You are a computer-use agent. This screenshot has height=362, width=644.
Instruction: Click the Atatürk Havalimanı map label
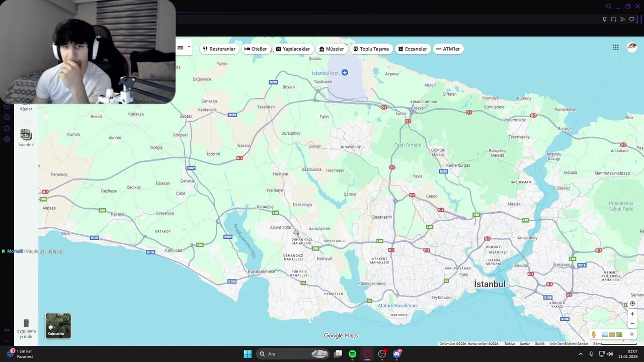coord(397,306)
